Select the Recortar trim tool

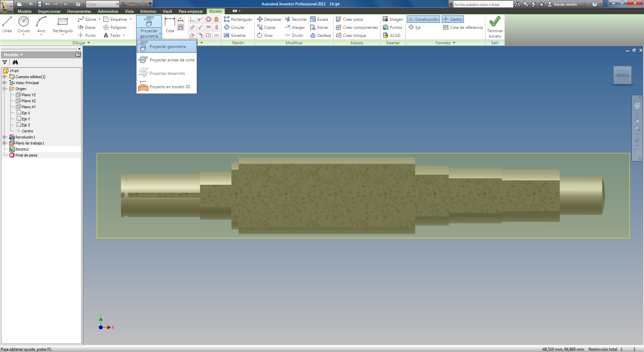point(296,19)
